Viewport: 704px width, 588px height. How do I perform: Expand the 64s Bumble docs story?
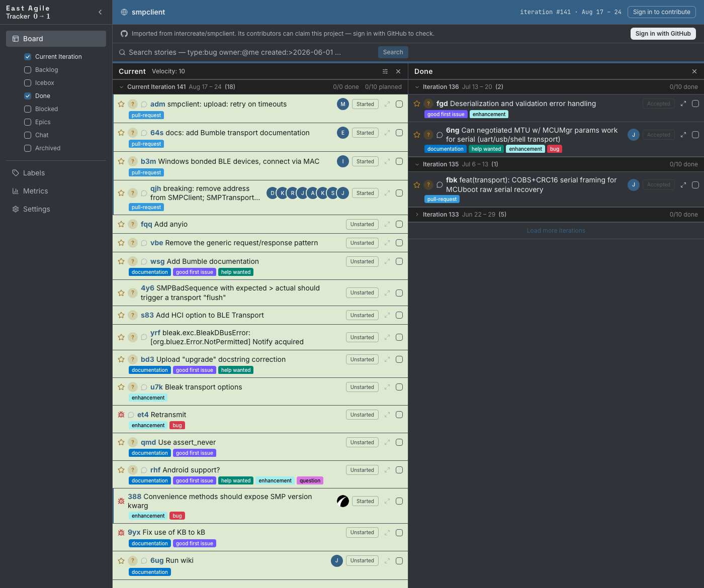[x=387, y=133]
